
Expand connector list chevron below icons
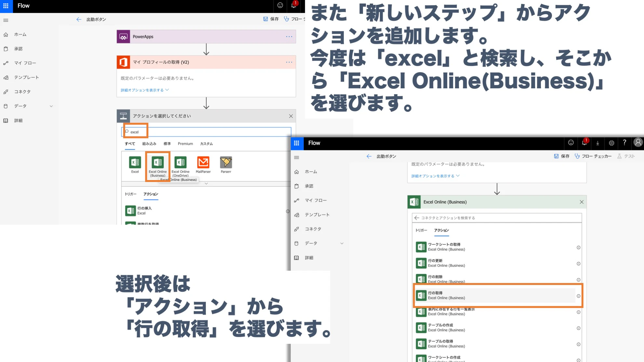(x=206, y=184)
